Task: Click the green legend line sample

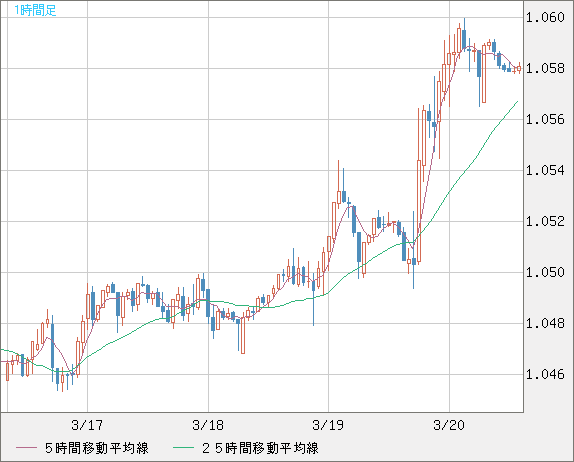Action: [183, 448]
